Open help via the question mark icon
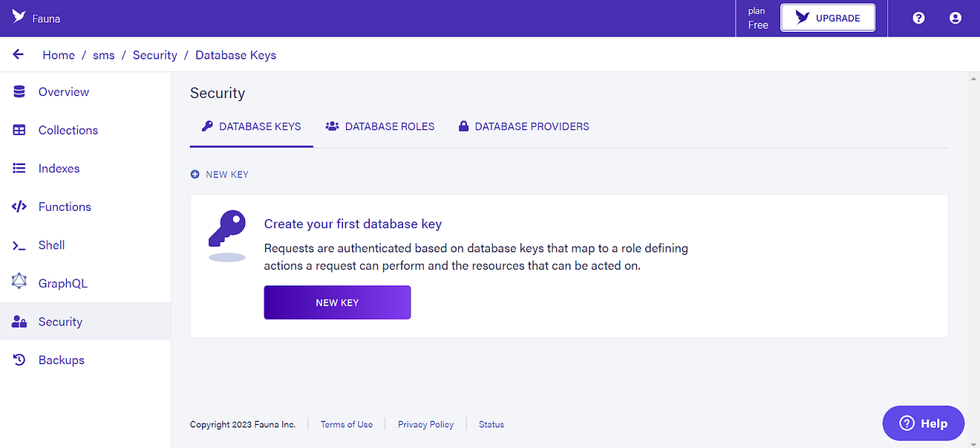This screenshot has width=980, height=448. 918,18
